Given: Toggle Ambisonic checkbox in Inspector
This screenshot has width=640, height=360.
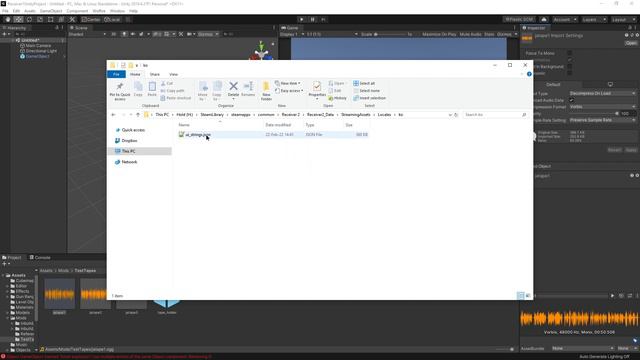Looking at the screenshot, I should (x=569, y=73).
